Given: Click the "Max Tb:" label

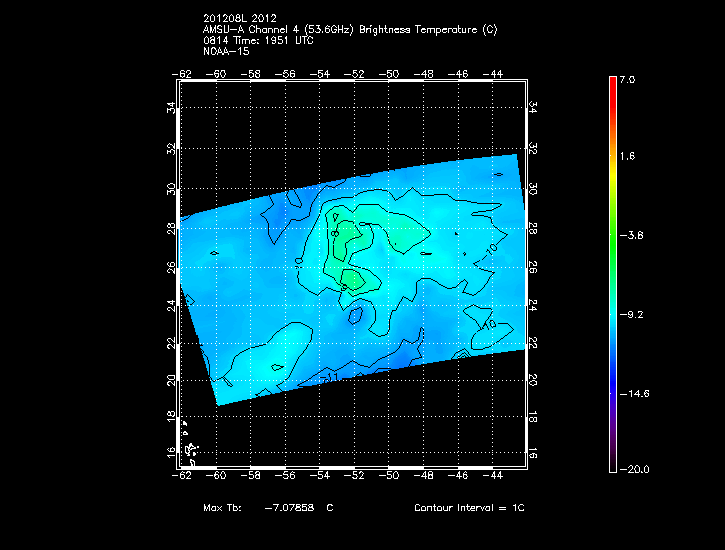Looking at the screenshot, I should 222,508.
